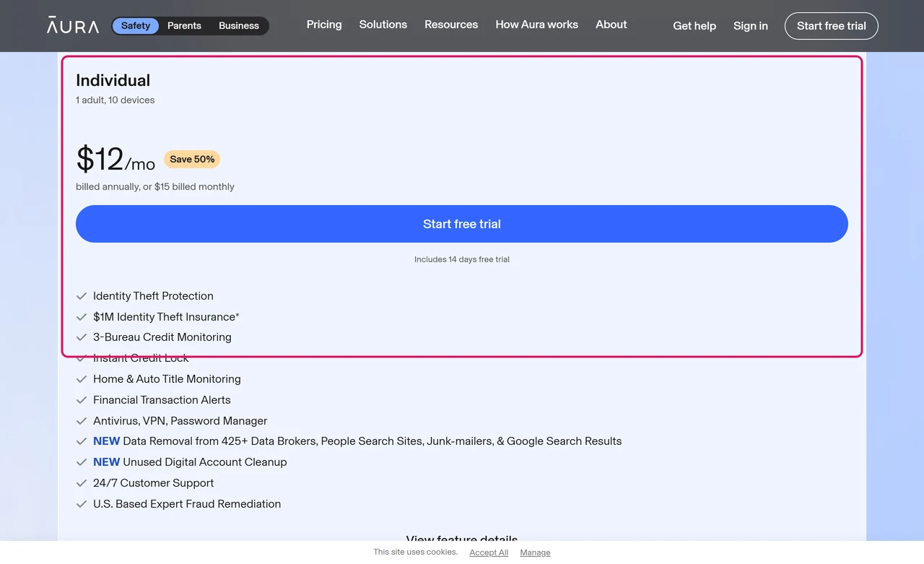This screenshot has height=564, width=924.
Task: Open the Manage cookies link
Action: tap(535, 552)
